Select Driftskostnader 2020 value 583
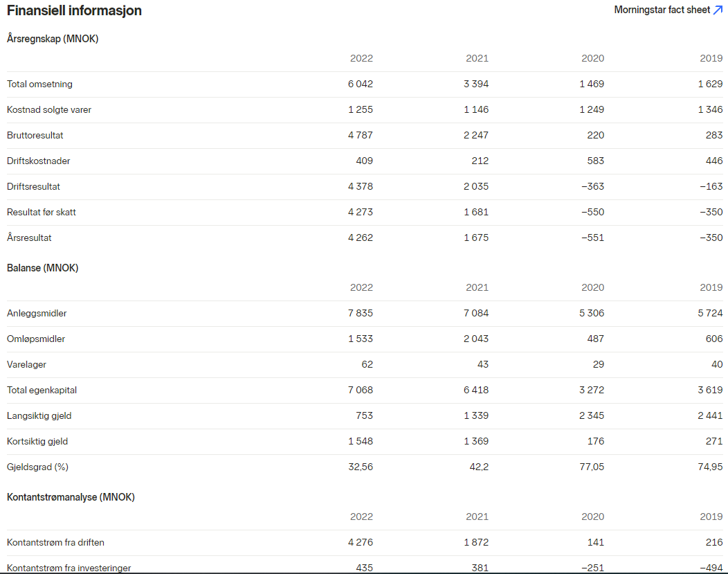The image size is (728, 574). [596, 161]
